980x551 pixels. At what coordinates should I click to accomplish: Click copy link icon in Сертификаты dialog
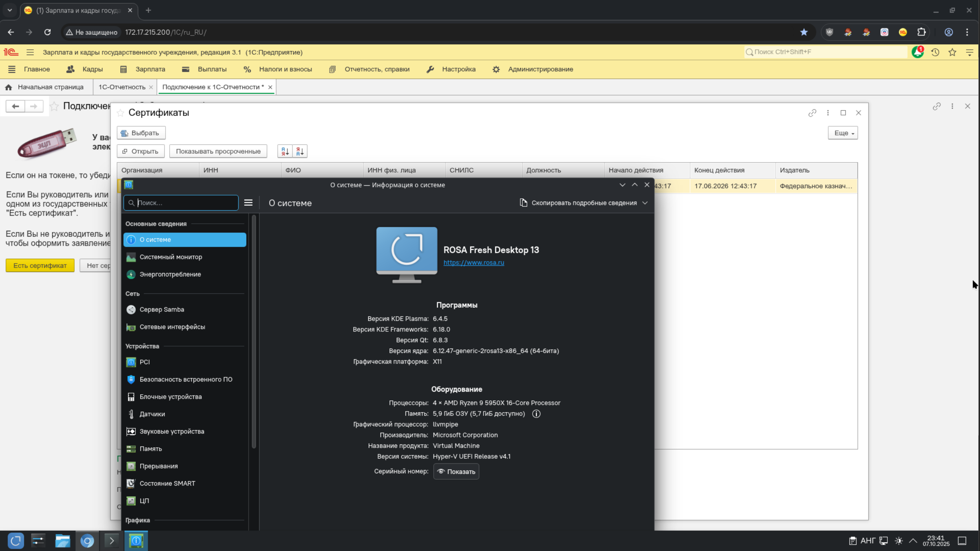pyautogui.click(x=812, y=113)
